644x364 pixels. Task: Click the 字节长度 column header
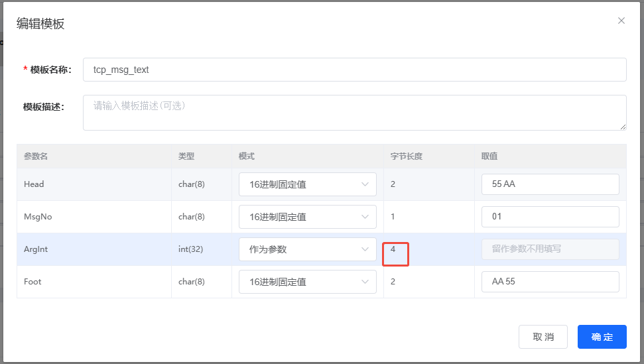click(406, 156)
